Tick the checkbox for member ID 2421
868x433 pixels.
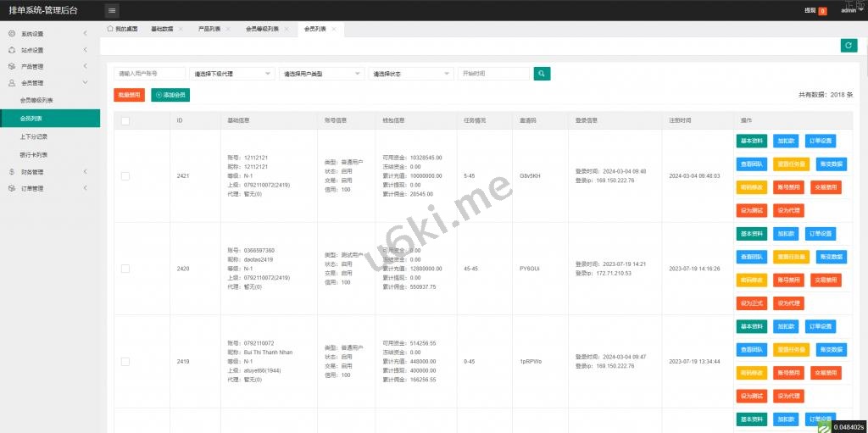coord(125,176)
